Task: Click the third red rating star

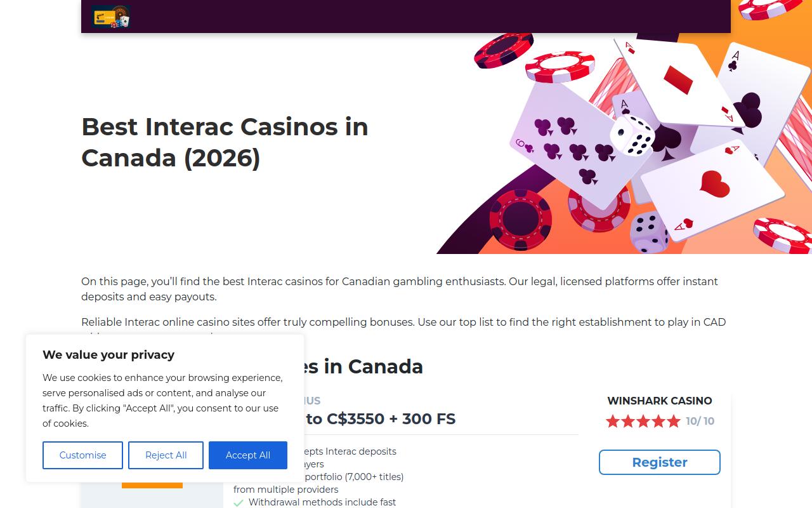Action: (x=643, y=421)
